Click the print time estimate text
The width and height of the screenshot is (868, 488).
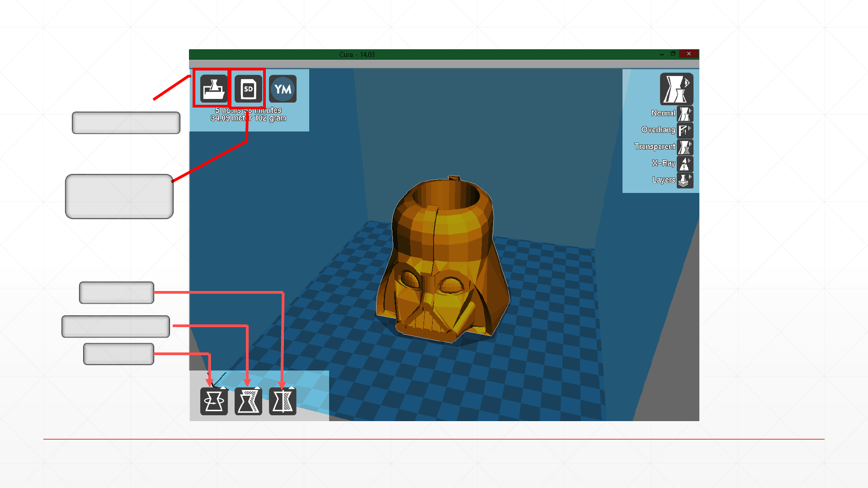(x=248, y=110)
